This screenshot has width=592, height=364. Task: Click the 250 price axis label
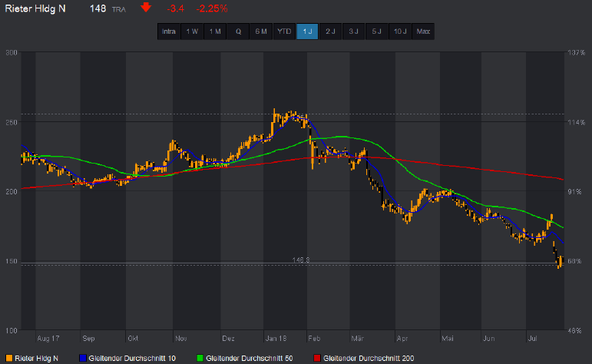12,122
